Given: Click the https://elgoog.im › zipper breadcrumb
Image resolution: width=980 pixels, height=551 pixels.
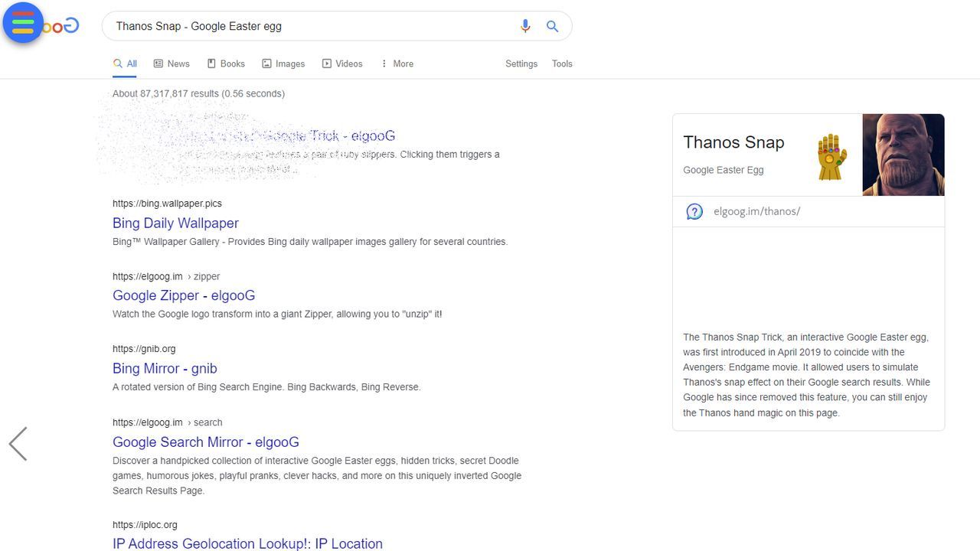Looking at the screenshot, I should click(166, 276).
